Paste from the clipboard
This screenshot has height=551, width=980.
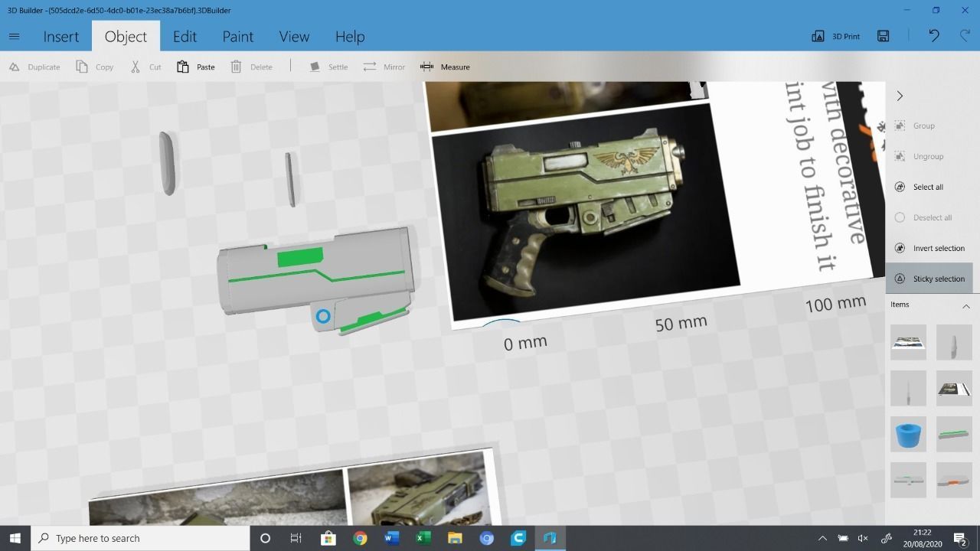coord(195,67)
